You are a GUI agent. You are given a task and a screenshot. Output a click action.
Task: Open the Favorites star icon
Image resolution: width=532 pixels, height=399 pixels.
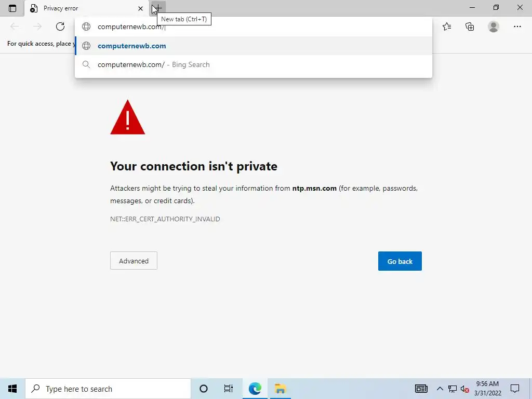click(447, 26)
